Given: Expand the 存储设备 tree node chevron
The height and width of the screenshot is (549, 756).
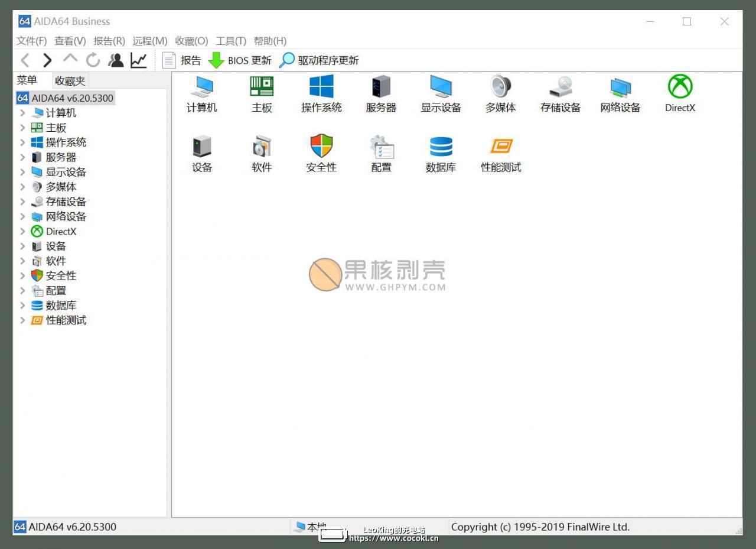Looking at the screenshot, I should 22,202.
